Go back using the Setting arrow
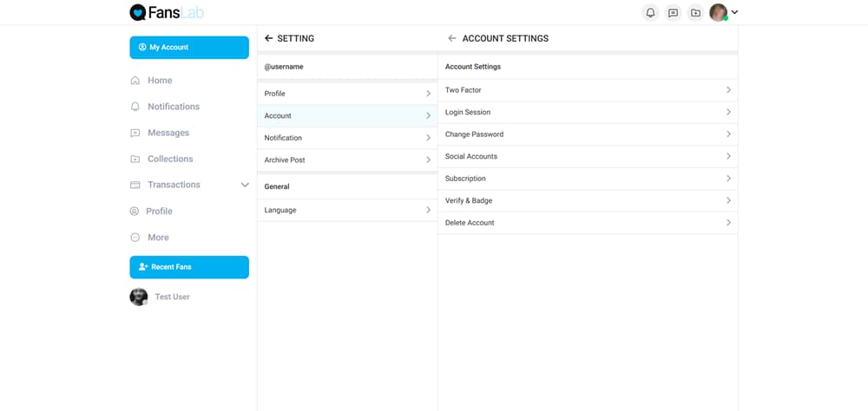Image resolution: width=868 pixels, height=411 pixels. coord(268,38)
